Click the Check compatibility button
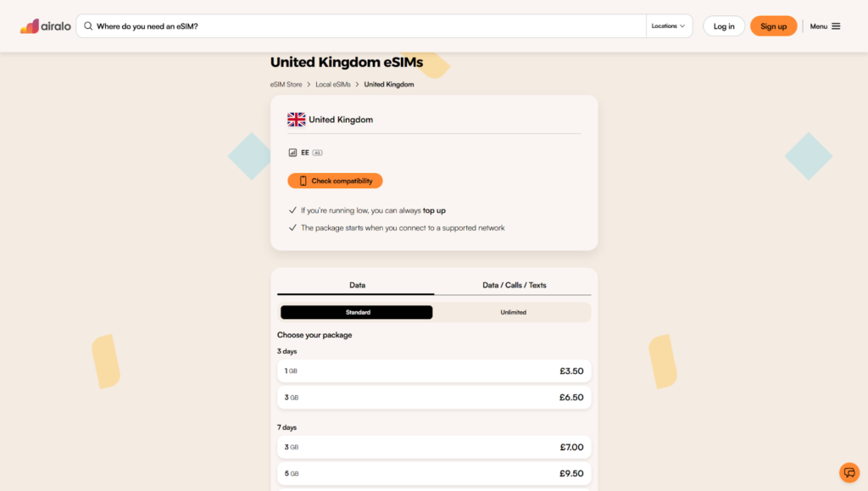 335,180
